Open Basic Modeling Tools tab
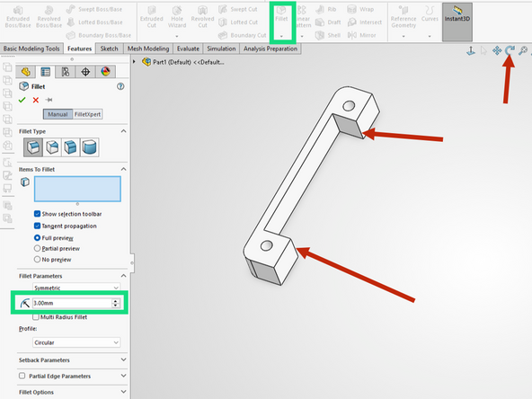This screenshot has width=532, height=399. click(x=31, y=49)
